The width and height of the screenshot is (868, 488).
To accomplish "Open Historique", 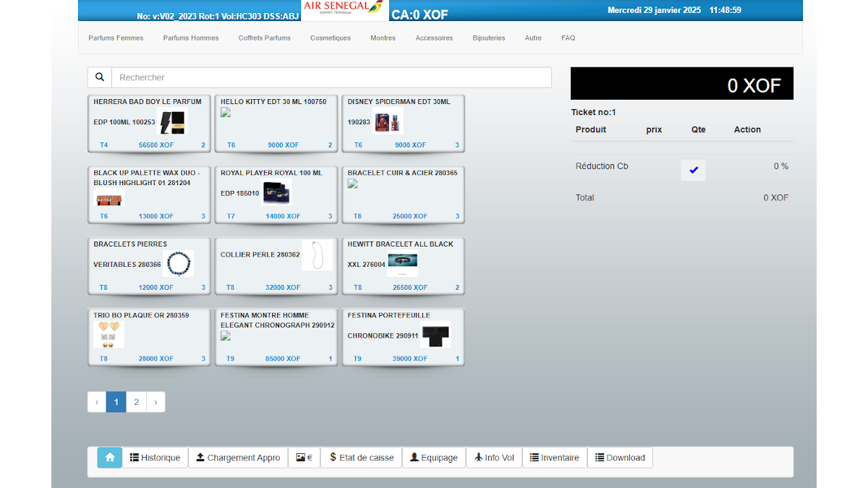I will (x=155, y=458).
